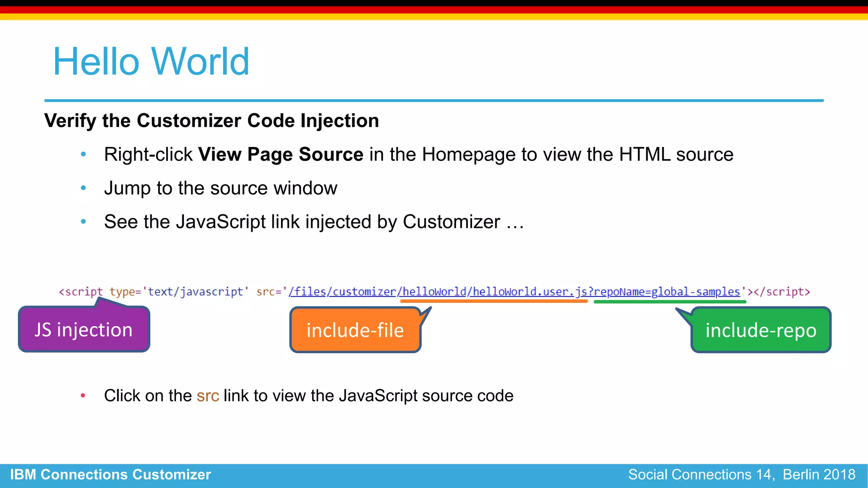Click the helloWorld.user.js script src link
The width and height of the screenshot is (868, 488).
[x=515, y=292]
